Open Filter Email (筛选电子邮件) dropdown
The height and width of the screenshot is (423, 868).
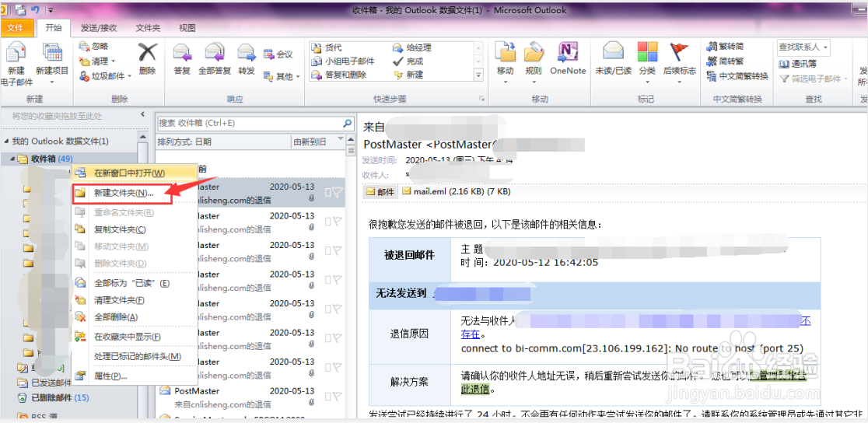point(814,79)
